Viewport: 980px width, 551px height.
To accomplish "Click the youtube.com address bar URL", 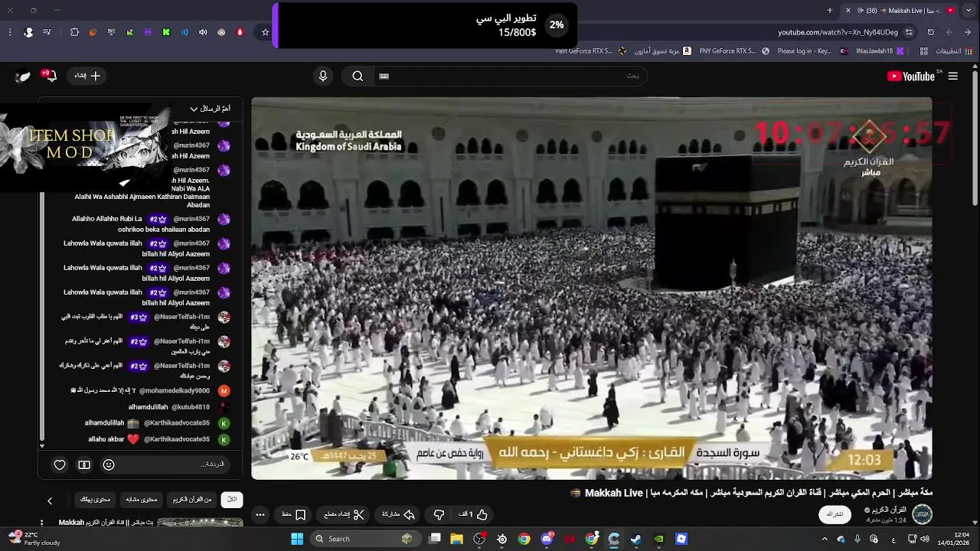I will [x=838, y=32].
